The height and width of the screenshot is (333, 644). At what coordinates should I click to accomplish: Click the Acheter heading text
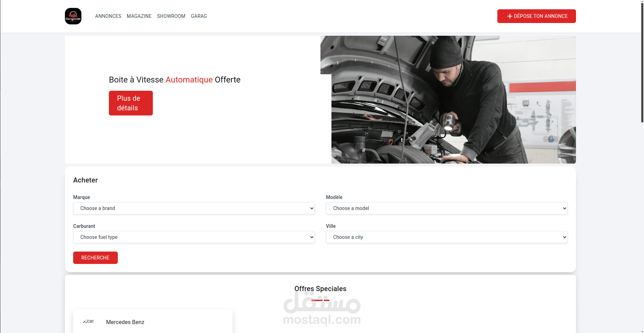click(86, 180)
